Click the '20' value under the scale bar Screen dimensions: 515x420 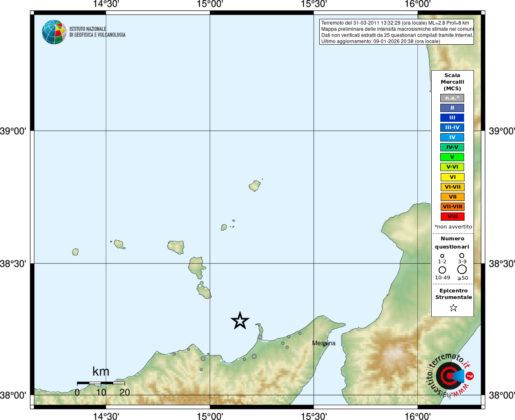pyautogui.click(x=125, y=393)
